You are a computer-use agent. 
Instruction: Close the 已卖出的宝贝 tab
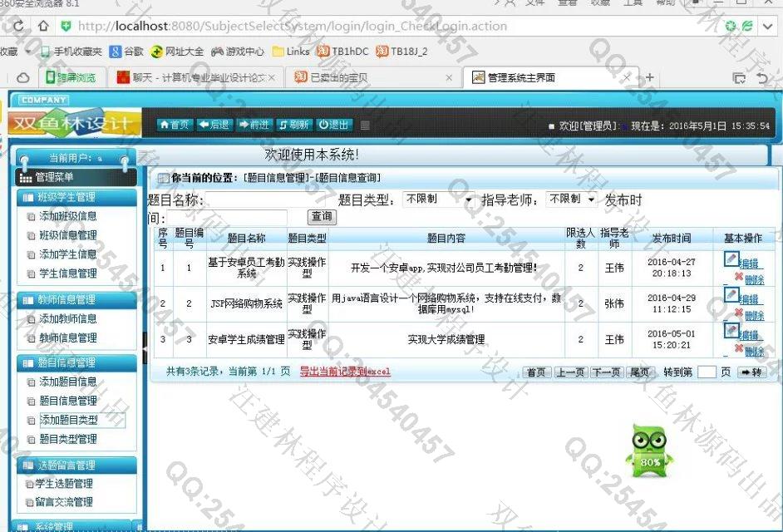pyautogui.click(x=448, y=78)
